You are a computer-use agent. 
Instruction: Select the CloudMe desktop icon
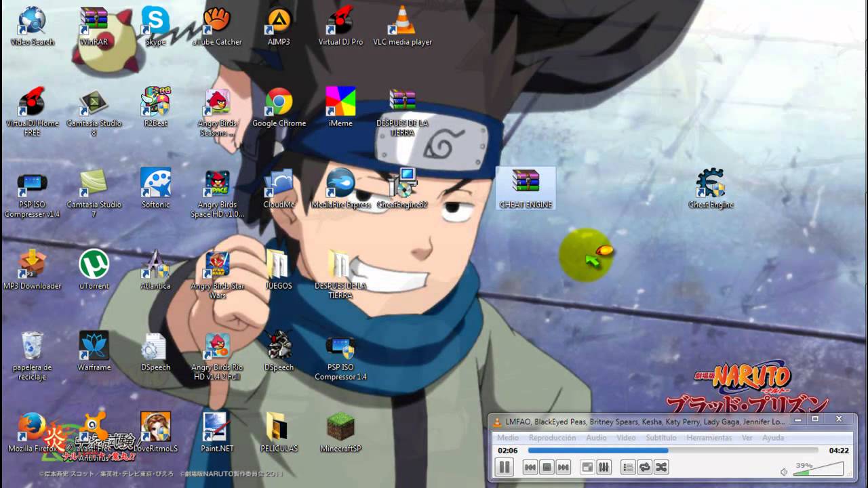point(279,188)
